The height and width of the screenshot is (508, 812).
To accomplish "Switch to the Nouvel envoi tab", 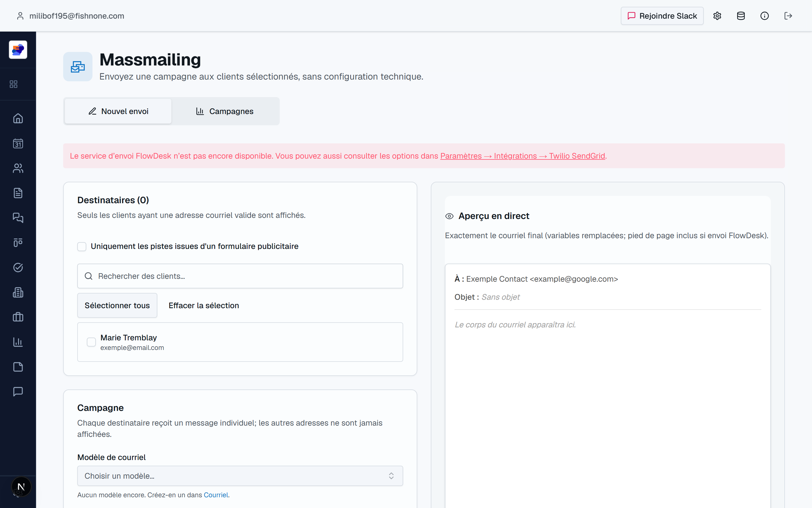I will tap(118, 111).
